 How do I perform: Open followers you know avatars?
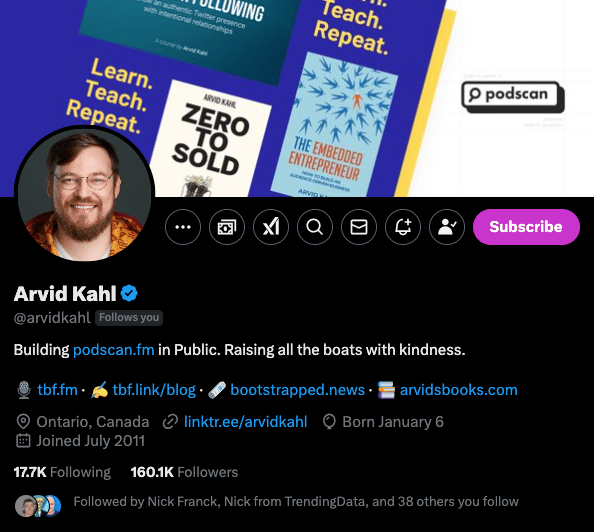(38, 505)
